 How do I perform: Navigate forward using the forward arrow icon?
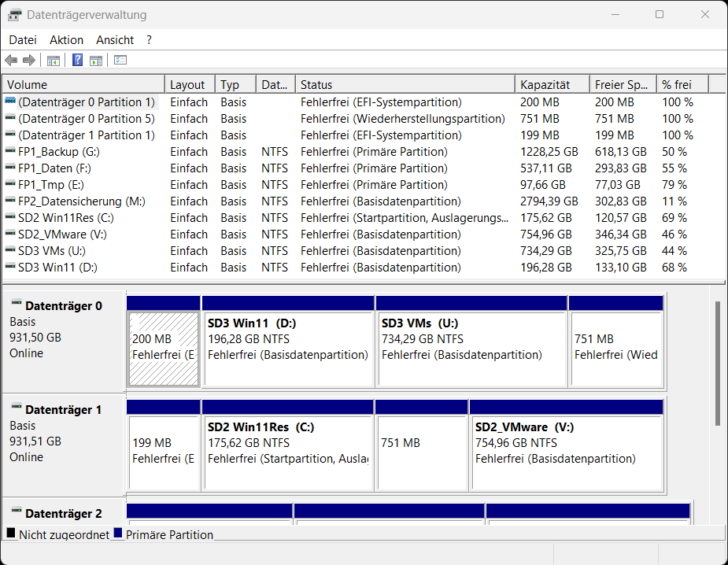[29, 60]
